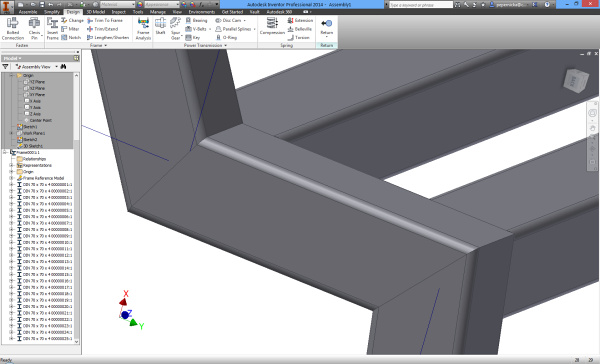Choose the Compression spring tool
600x364 pixels.
pyautogui.click(x=272, y=26)
